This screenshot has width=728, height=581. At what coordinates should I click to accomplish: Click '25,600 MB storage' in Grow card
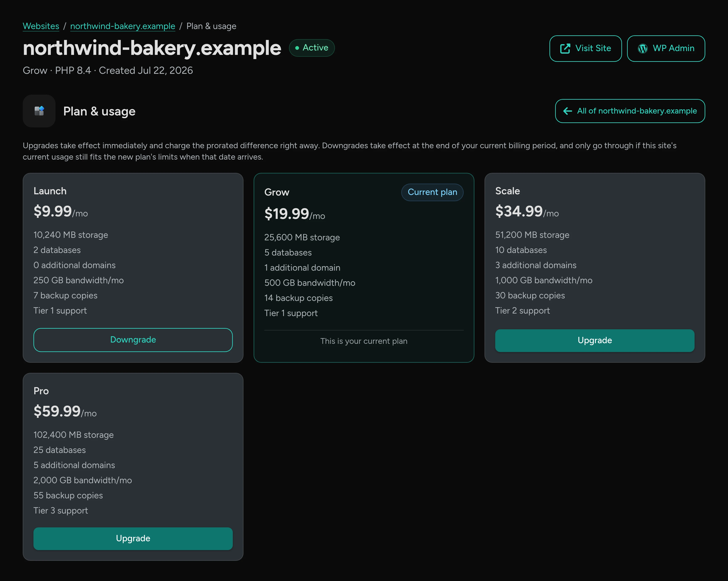(302, 237)
